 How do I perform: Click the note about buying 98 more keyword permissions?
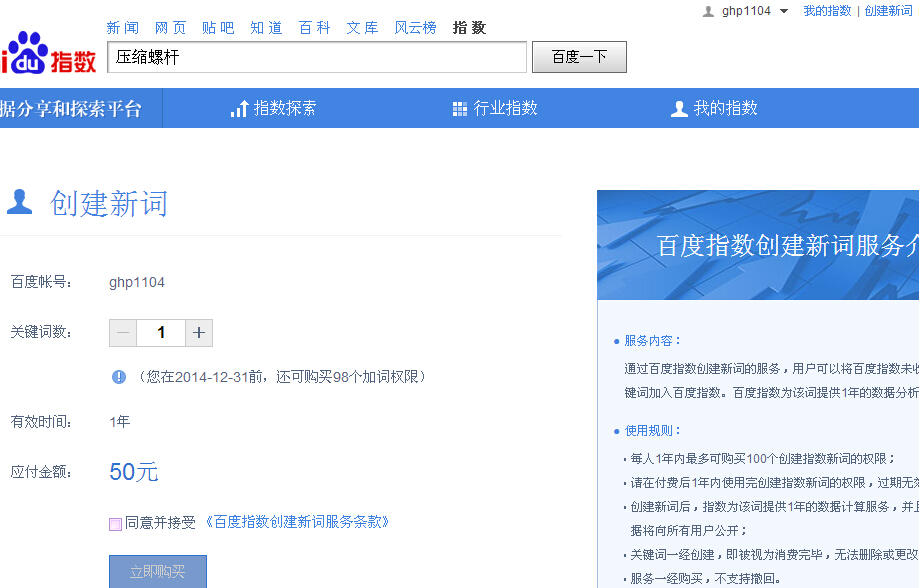(280, 377)
